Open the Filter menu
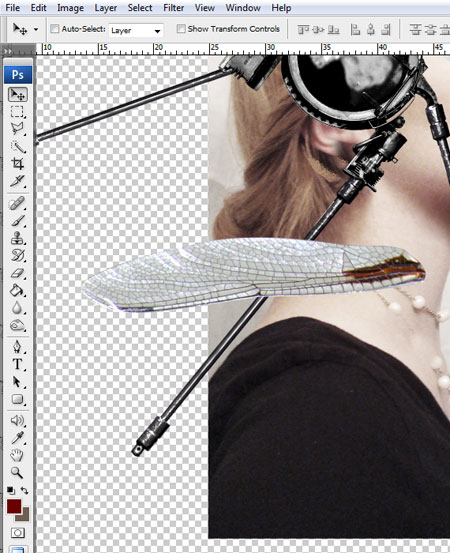Viewport: 450px width, 553px height. coord(174,8)
